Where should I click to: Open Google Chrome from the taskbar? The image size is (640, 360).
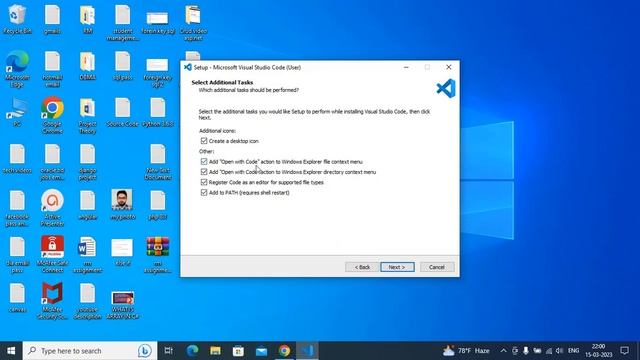pos(284,351)
